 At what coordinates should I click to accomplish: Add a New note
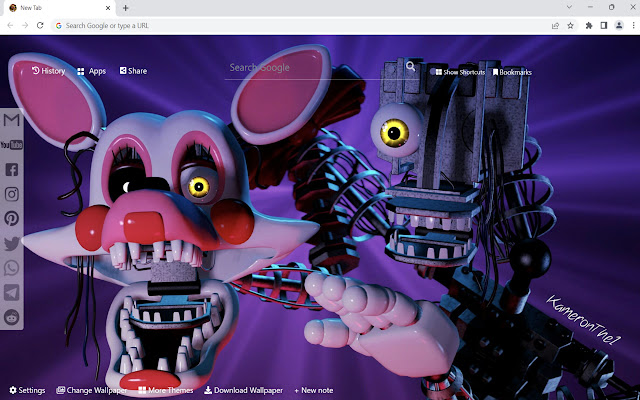pos(313,390)
